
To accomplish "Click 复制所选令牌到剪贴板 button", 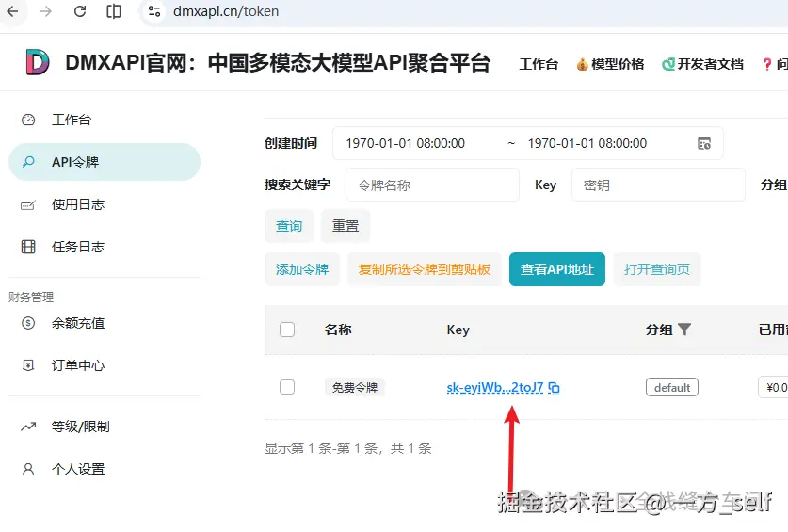I will (x=425, y=269).
